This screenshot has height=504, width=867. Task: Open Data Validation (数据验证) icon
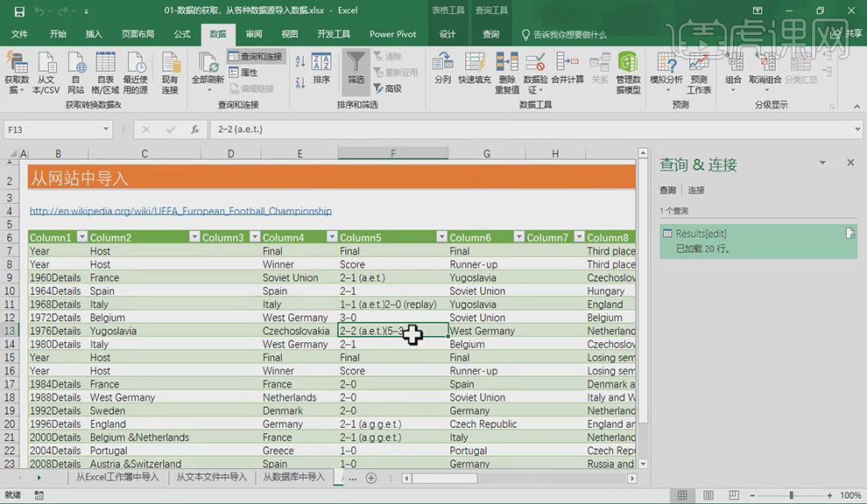535,73
